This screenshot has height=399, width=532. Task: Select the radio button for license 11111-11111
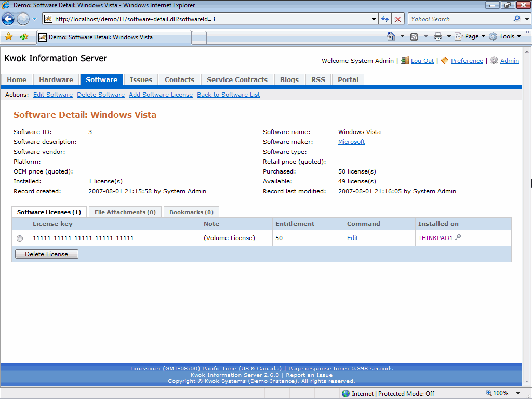click(x=20, y=238)
